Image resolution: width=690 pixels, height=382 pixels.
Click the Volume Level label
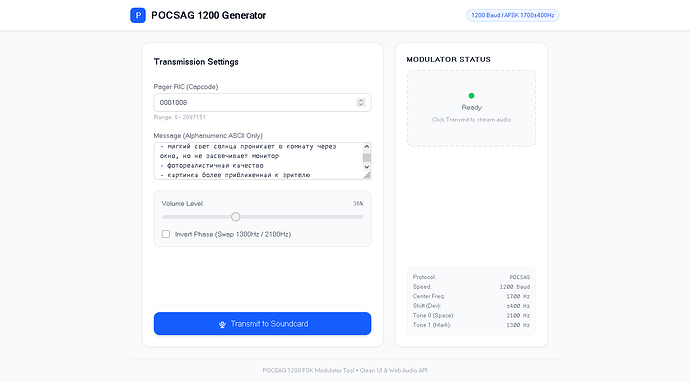tap(182, 204)
